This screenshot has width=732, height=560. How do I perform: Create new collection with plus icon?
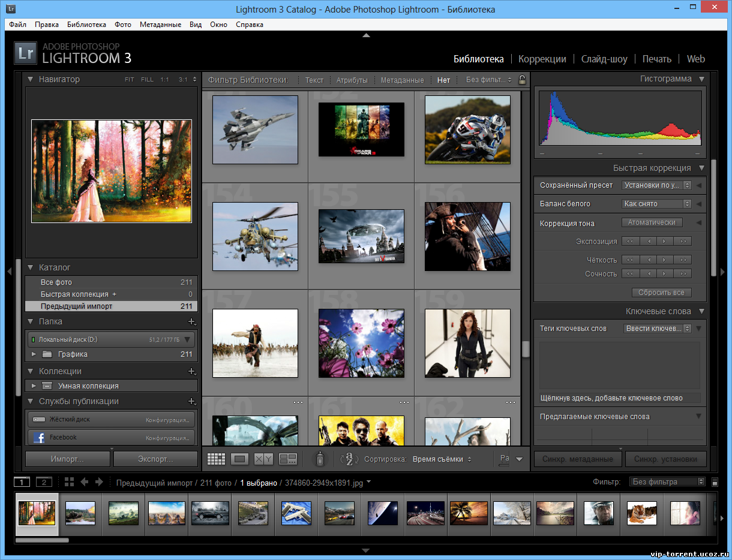point(191,371)
